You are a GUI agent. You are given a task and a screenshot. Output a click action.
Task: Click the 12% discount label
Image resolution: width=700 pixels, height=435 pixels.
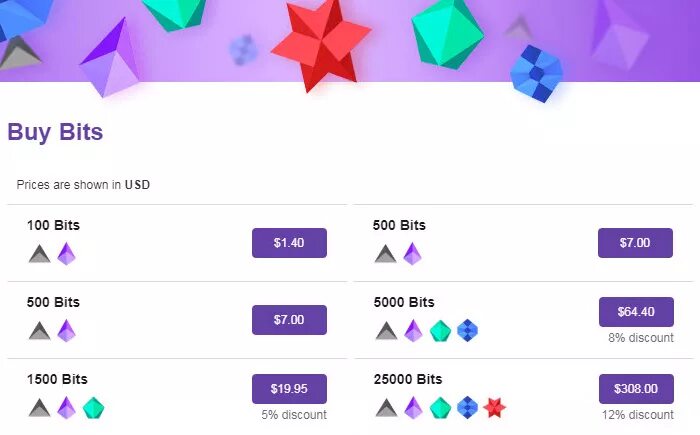point(637,415)
